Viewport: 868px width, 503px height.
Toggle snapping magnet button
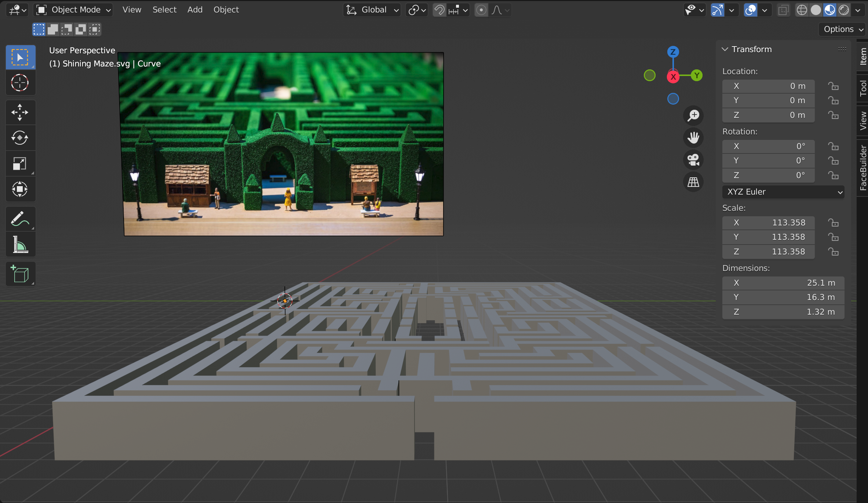coord(439,10)
